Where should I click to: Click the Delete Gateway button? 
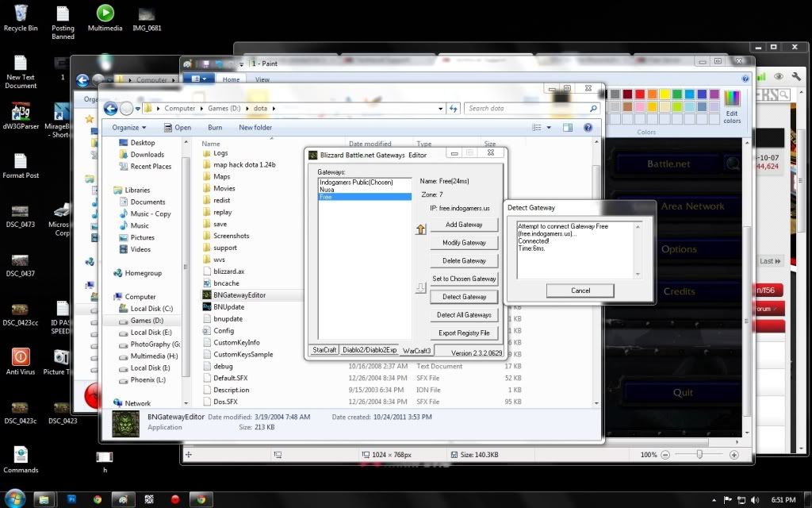(464, 260)
